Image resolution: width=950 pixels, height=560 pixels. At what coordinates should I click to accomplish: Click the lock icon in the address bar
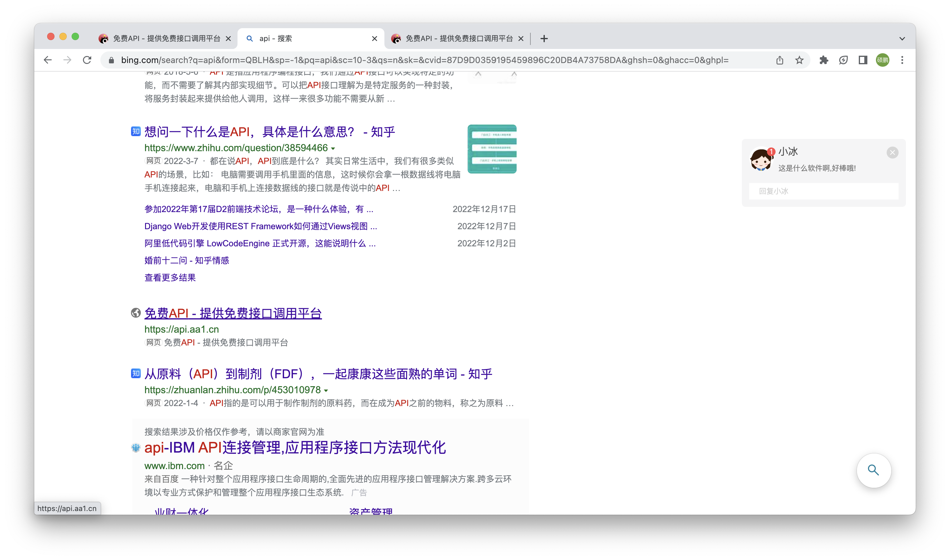pyautogui.click(x=111, y=60)
